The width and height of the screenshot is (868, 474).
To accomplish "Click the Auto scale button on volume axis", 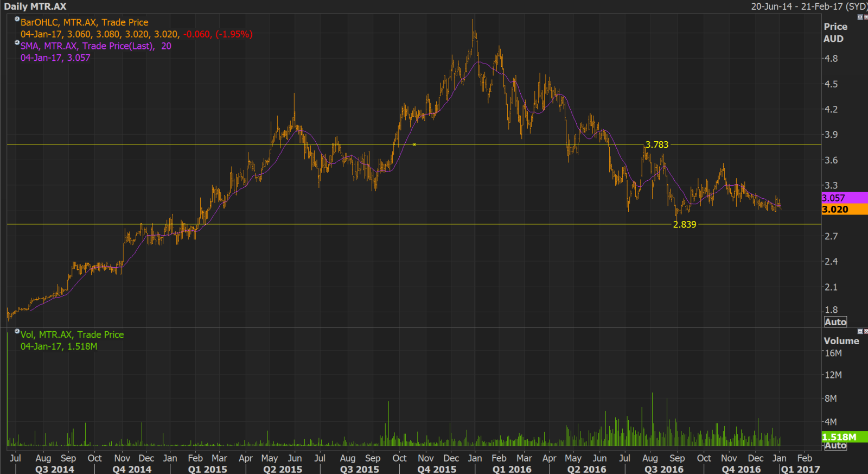I will pos(835,446).
